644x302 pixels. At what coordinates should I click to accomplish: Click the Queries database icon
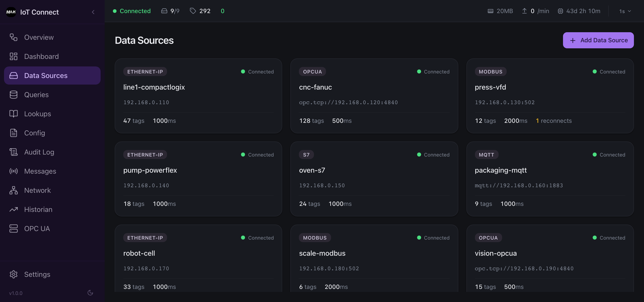[13, 95]
